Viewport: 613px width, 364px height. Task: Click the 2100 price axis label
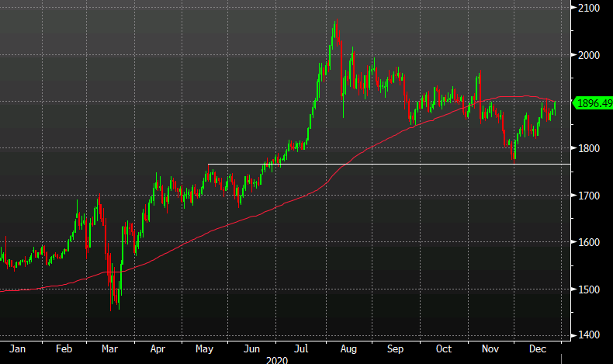[589, 9]
